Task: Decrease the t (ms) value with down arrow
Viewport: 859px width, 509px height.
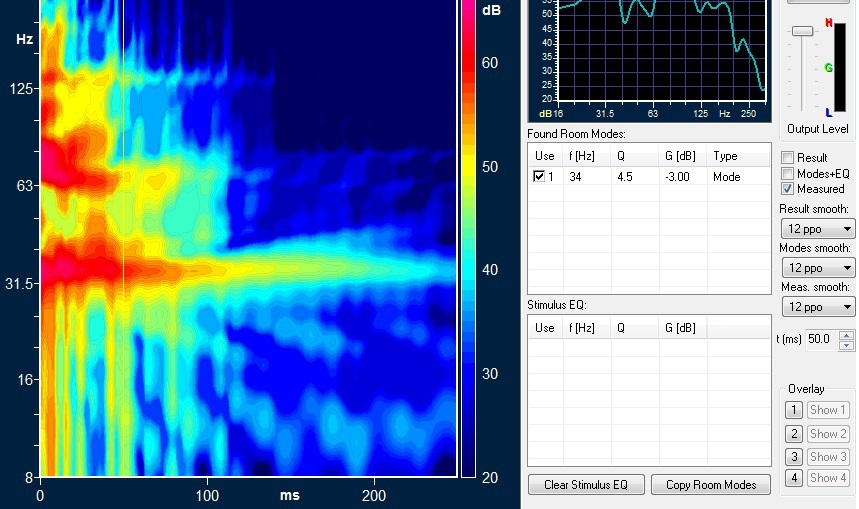Action: pos(847,346)
